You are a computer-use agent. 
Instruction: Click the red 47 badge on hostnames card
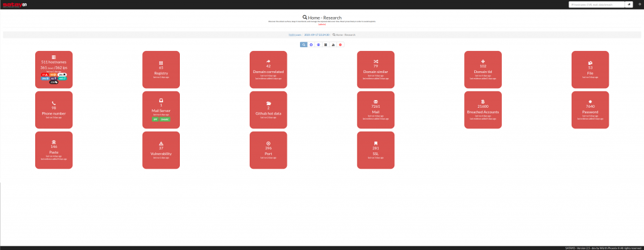[45, 75]
